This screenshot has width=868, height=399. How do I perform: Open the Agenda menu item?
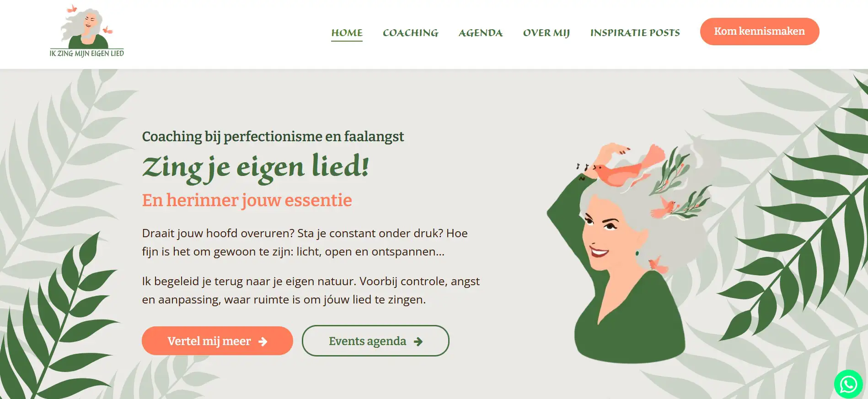pos(481,33)
